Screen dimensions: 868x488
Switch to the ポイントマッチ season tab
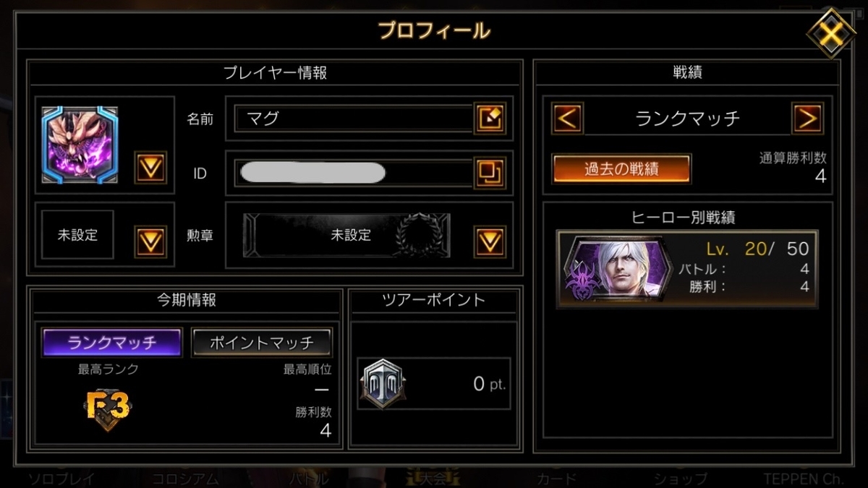[x=262, y=342]
